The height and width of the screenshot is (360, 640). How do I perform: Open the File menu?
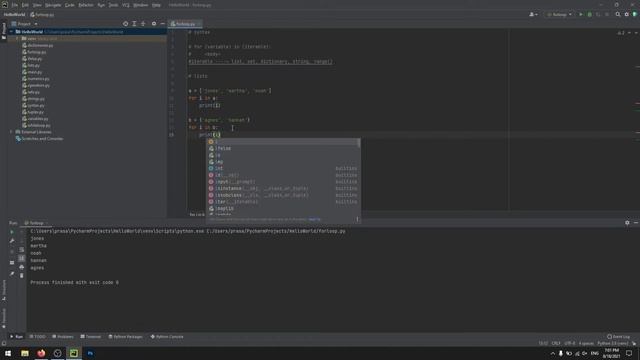pos(15,5)
